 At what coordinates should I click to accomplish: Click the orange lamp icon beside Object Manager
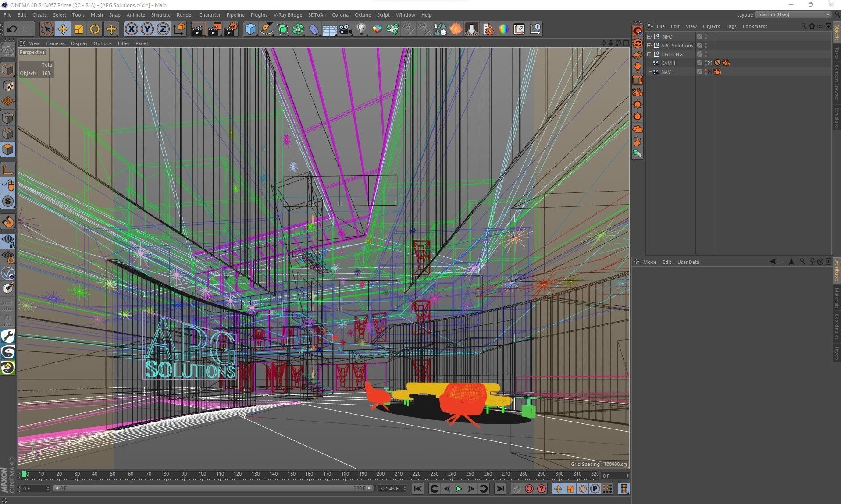(638, 67)
